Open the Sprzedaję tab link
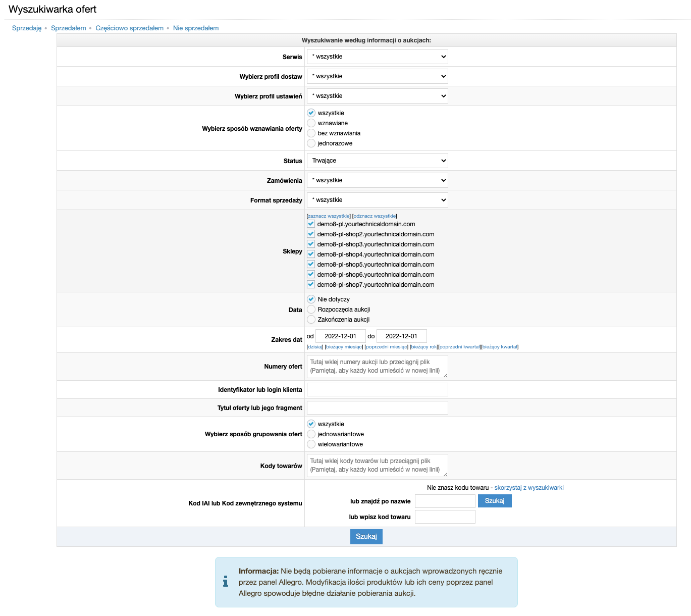The width and height of the screenshot is (691, 616). point(27,28)
